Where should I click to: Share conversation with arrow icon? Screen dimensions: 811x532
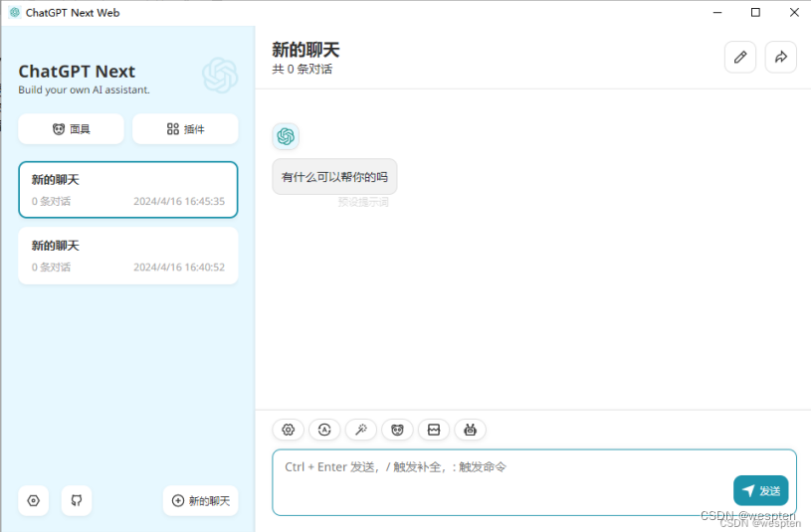[781, 57]
